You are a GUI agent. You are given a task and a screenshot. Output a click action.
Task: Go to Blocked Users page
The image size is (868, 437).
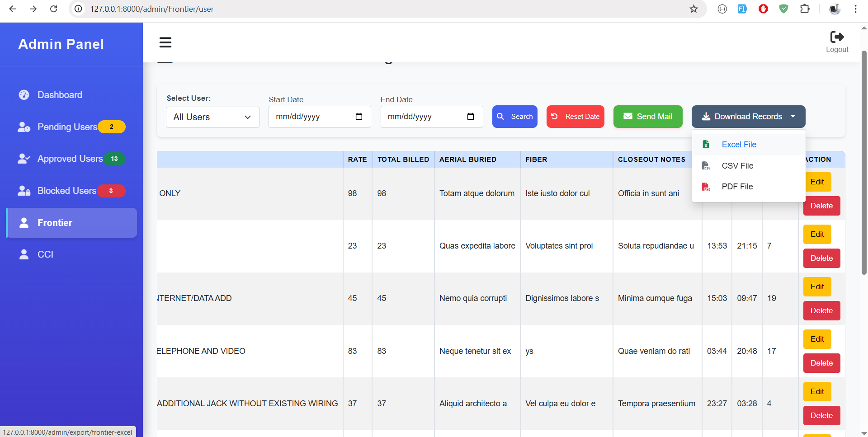66,191
